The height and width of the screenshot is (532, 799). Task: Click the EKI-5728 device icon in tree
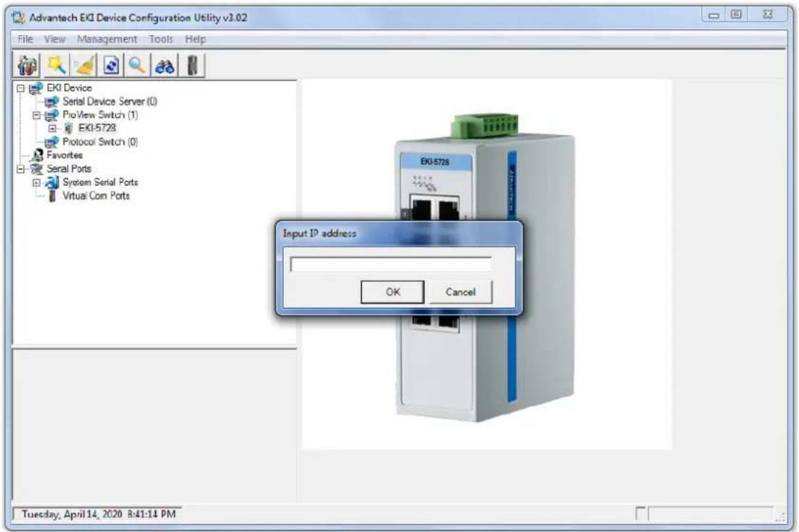coord(69,129)
